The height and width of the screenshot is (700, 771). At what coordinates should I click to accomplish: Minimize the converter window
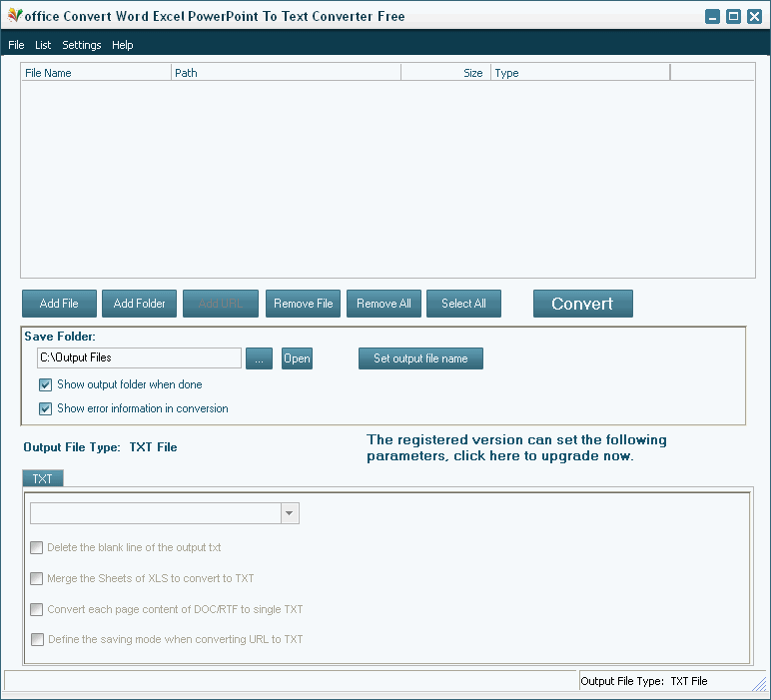tap(712, 16)
